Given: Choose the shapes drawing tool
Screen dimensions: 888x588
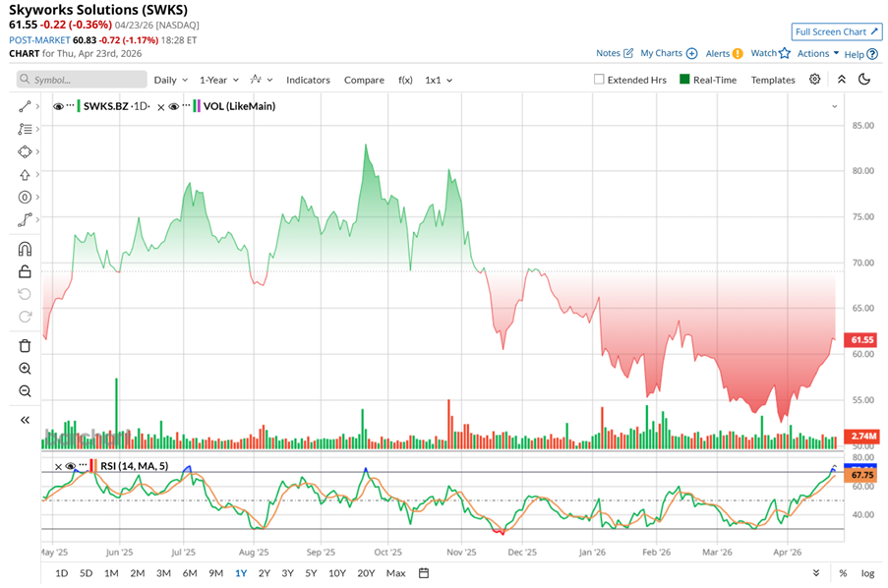Looking at the screenshot, I should pyautogui.click(x=25, y=151).
